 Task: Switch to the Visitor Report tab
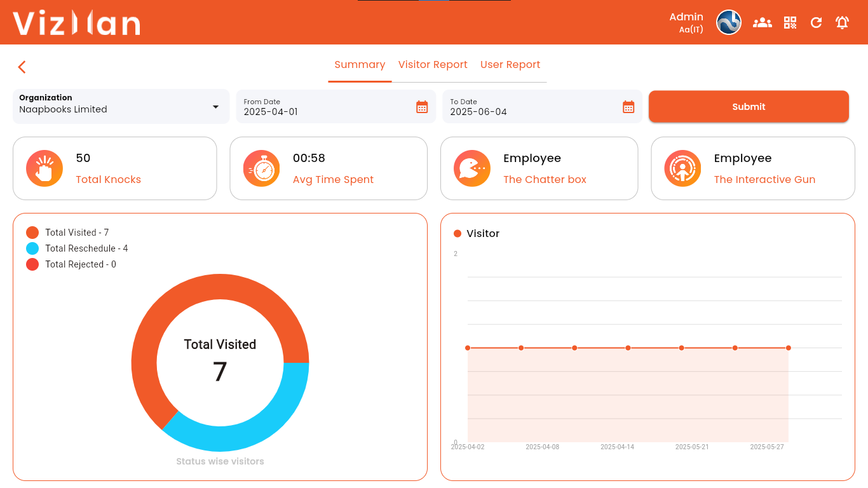click(433, 65)
